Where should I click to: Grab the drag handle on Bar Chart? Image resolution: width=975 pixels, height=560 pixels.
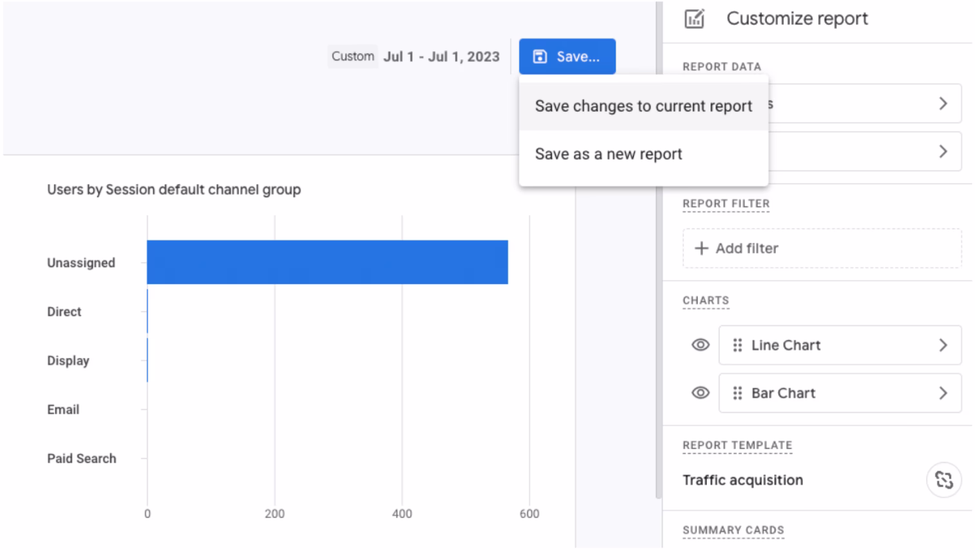pos(737,393)
